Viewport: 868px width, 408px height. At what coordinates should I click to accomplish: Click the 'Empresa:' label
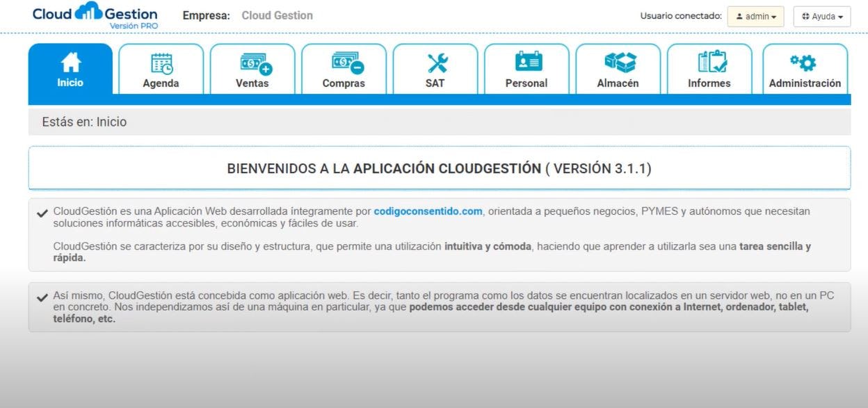coord(207,15)
